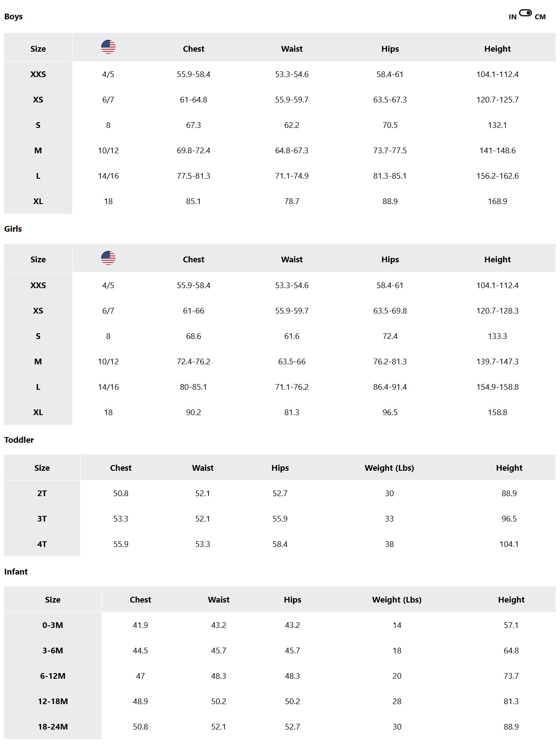Click the Boys table Chest column header
The height and width of the screenshot is (744, 560).
click(x=194, y=49)
